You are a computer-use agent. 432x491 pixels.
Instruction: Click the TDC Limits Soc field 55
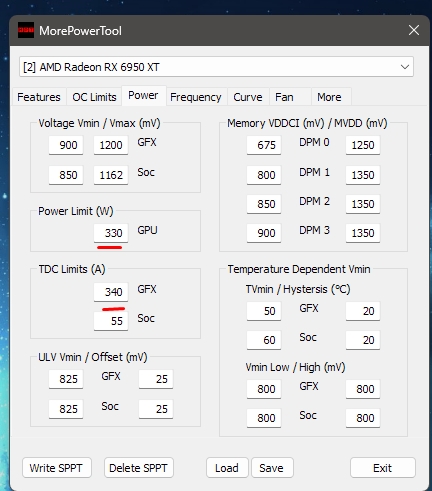point(111,321)
